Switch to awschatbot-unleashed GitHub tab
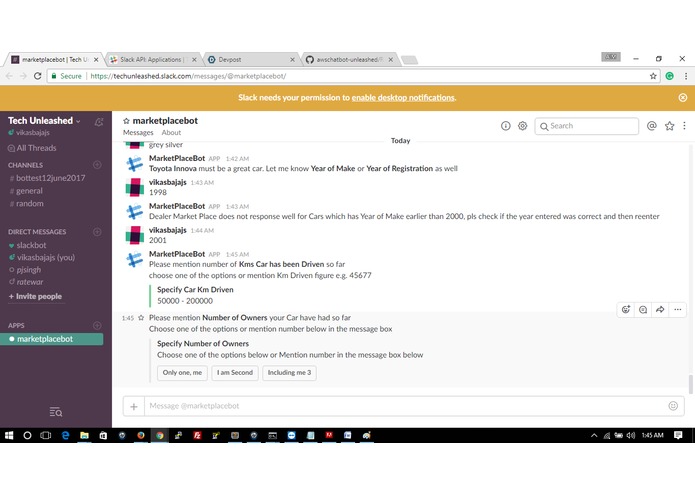The image size is (695, 494). tap(349, 59)
